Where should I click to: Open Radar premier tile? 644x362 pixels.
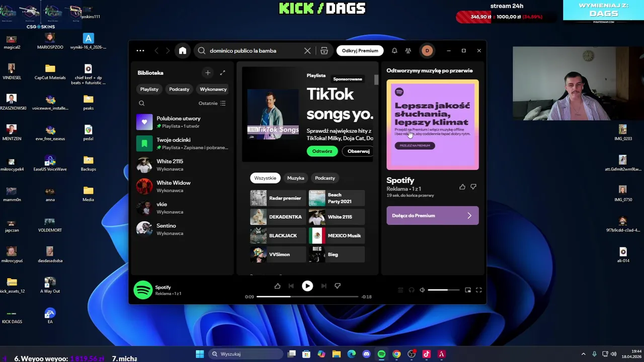click(277, 198)
